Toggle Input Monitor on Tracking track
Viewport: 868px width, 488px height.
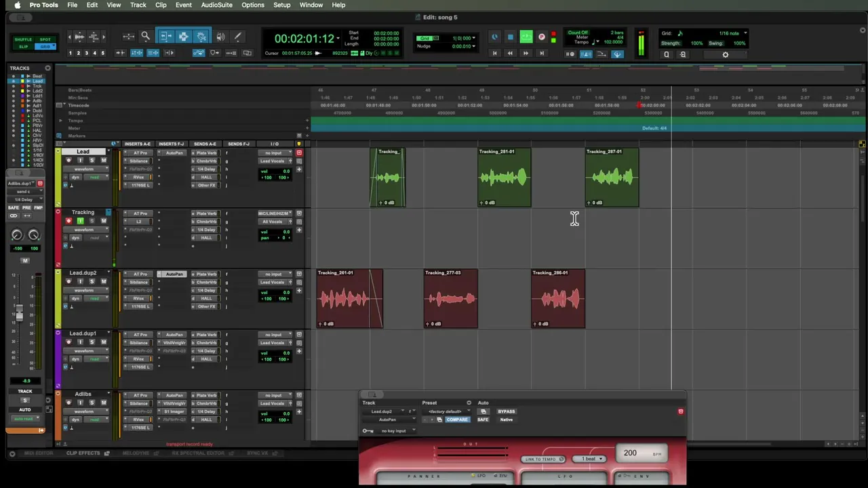coord(80,221)
